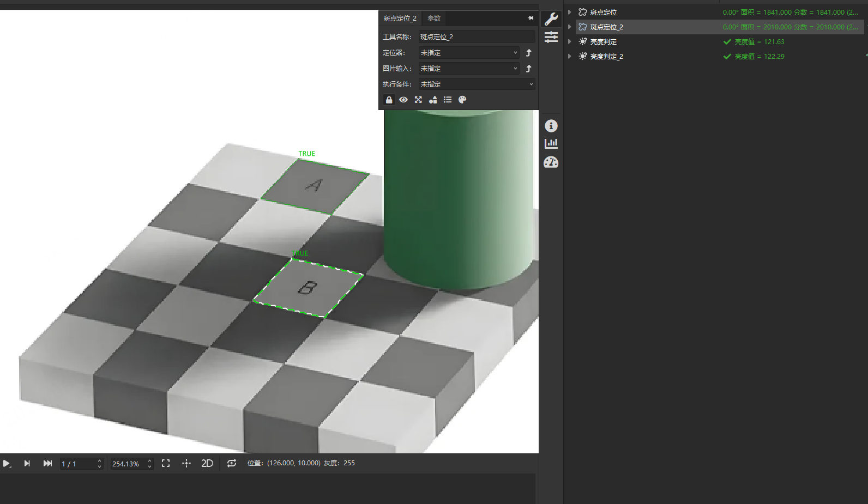Open the 执行条件 dropdown
This screenshot has width=868, height=504.
coord(477,84)
